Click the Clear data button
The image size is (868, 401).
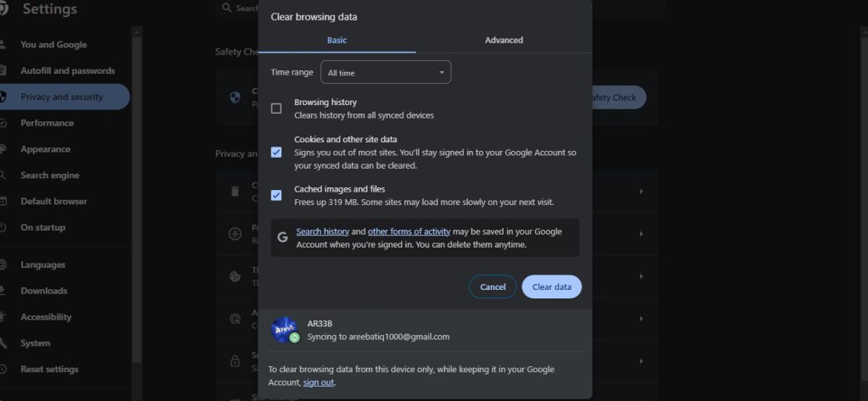click(552, 287)
